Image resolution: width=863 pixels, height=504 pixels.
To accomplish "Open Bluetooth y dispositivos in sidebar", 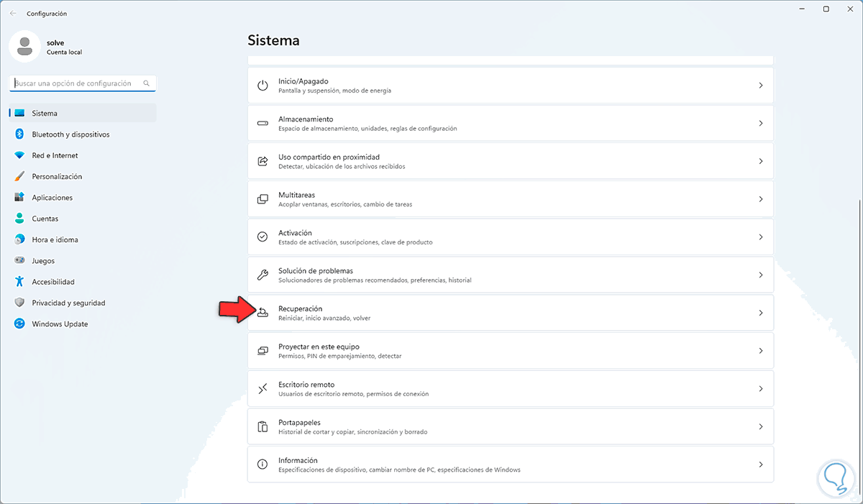I will click(70, 134).
